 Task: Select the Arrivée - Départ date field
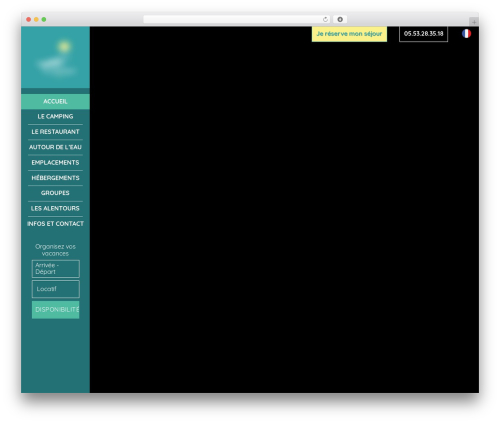(x=56, y=269)
